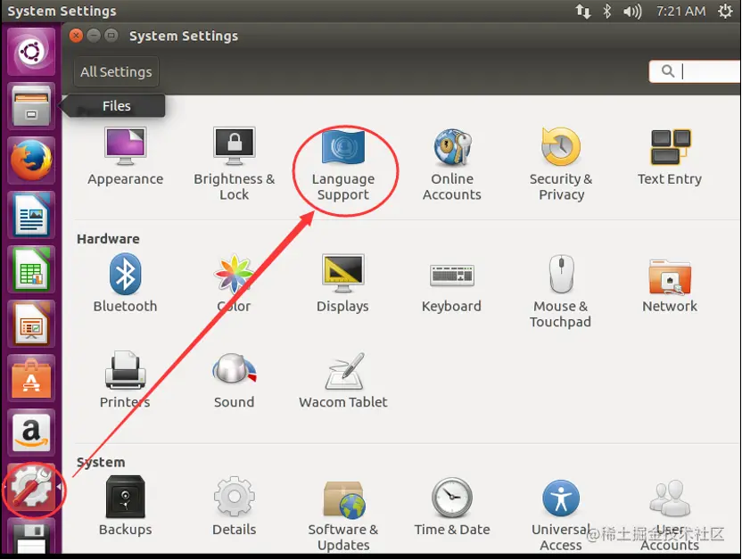Image resolution: width=742 pixels, height=560 pixels.
Task: Open network indicator in top panel
Action: click(583, 11)
